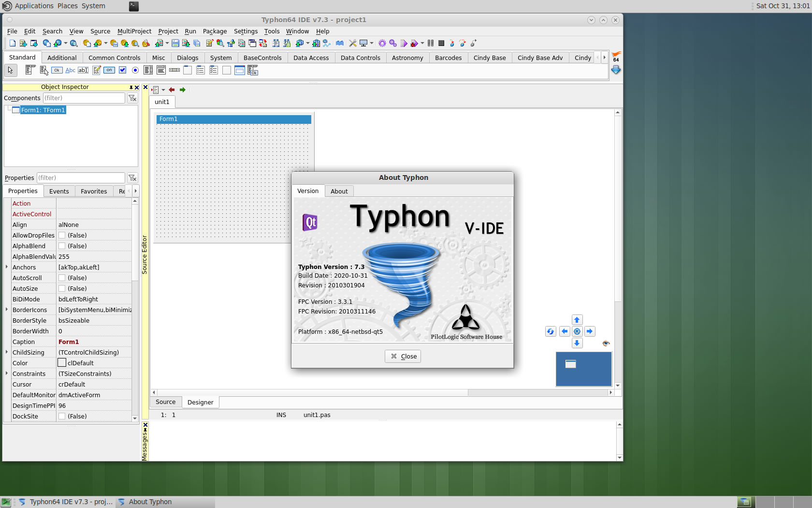Screen dimensions: 812x508
Task: Toggle the DockSite checkbox
Action: tap(62, 417)
